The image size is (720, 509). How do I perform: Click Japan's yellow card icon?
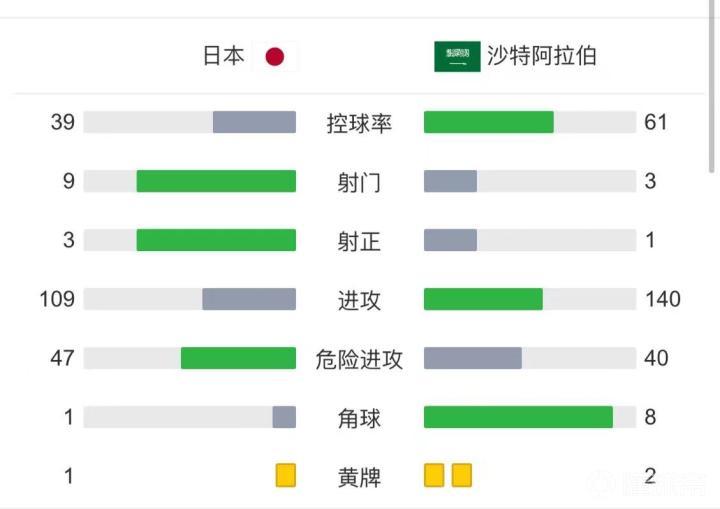click(x=286, y=475)
